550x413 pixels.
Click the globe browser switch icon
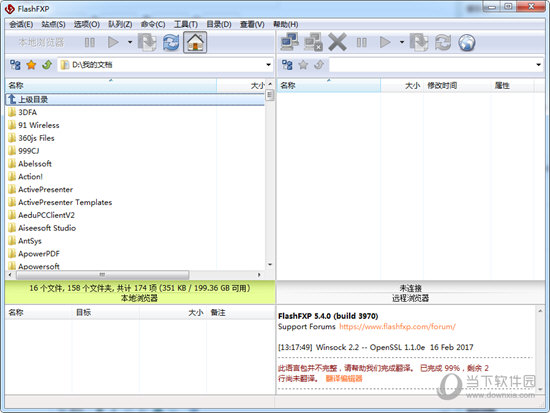[x=467, y=43]
